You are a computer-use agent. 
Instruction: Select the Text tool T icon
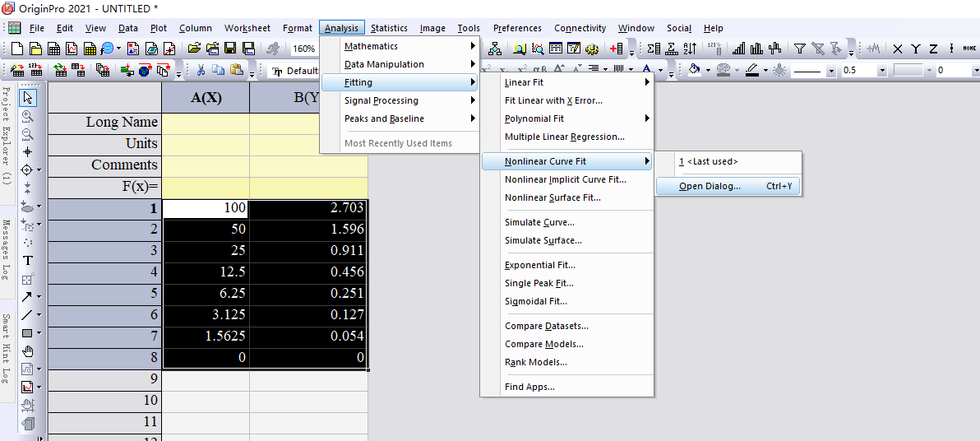[x=27, y=260]
